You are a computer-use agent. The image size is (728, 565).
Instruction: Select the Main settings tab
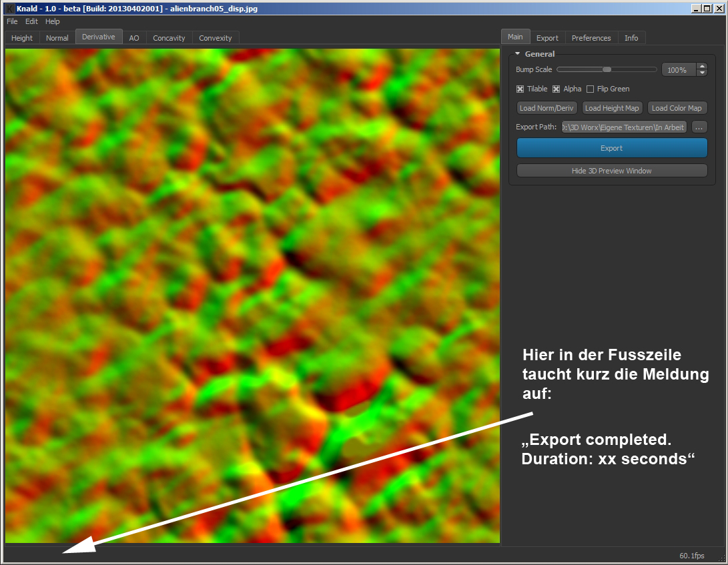pos(515,37)
